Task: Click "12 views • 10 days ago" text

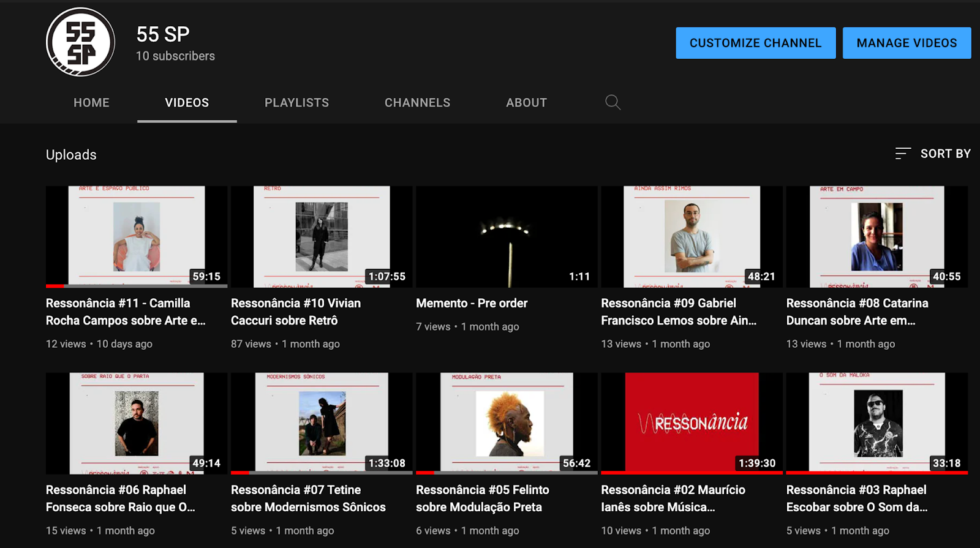Action: click(x=99, y=344)
